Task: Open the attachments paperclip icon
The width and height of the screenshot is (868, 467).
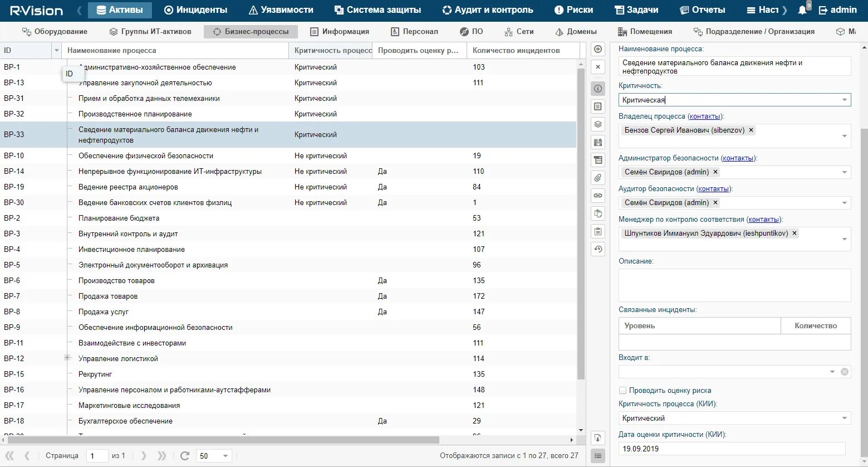Action: tap(597, 178)
